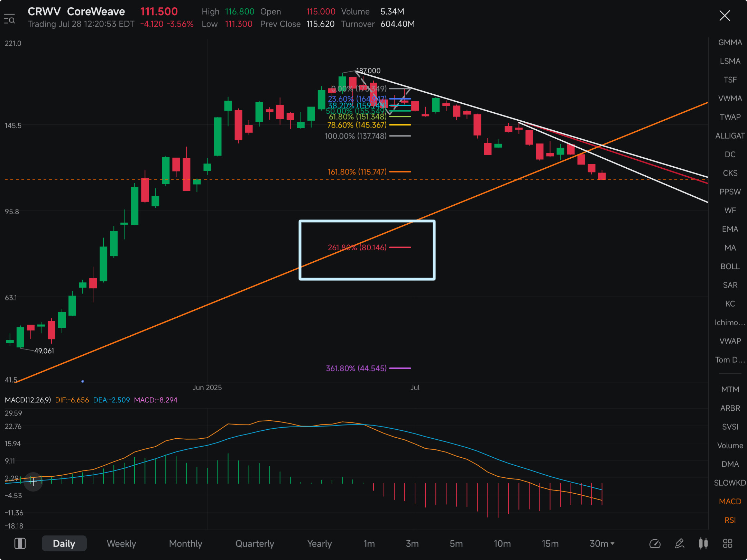The image size is (747, 560).
Task: Toggle the KC indicator
Action: pos(730,304)
